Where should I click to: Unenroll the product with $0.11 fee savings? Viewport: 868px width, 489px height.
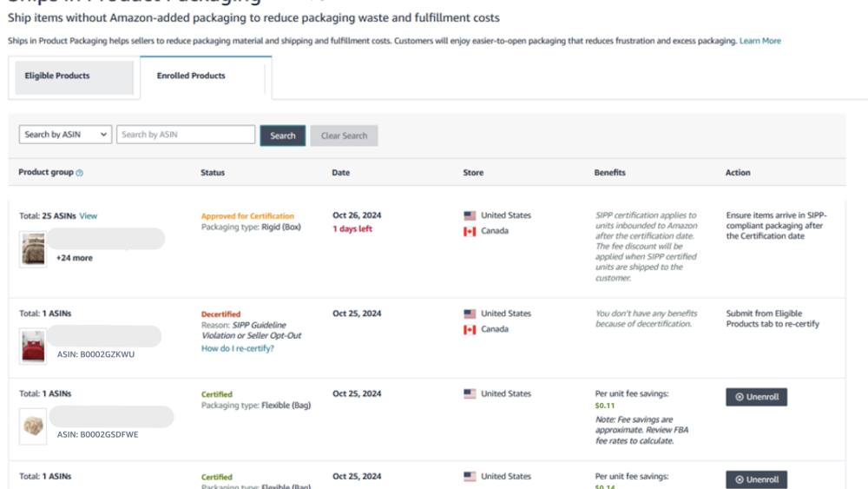(x=756, y=397)
